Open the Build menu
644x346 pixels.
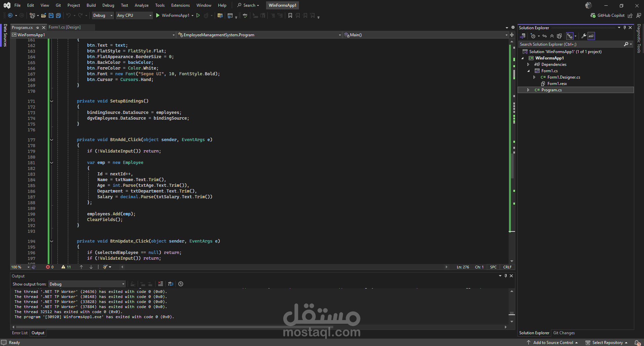coord(91,5)
